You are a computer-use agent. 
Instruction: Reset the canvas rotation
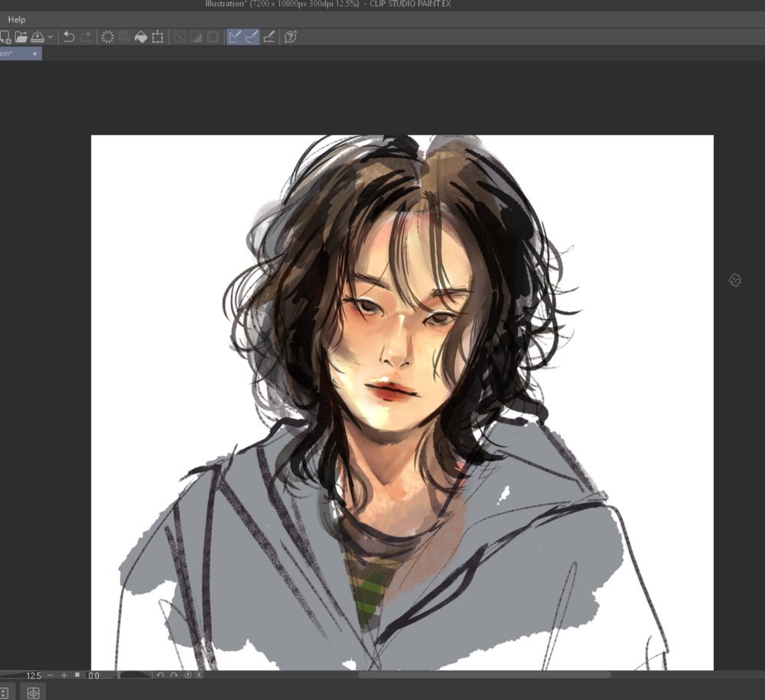[188, 675]
